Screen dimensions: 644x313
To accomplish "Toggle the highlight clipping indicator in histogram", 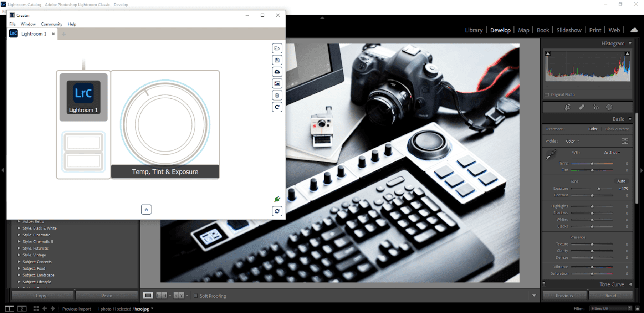I will point(627,53).
